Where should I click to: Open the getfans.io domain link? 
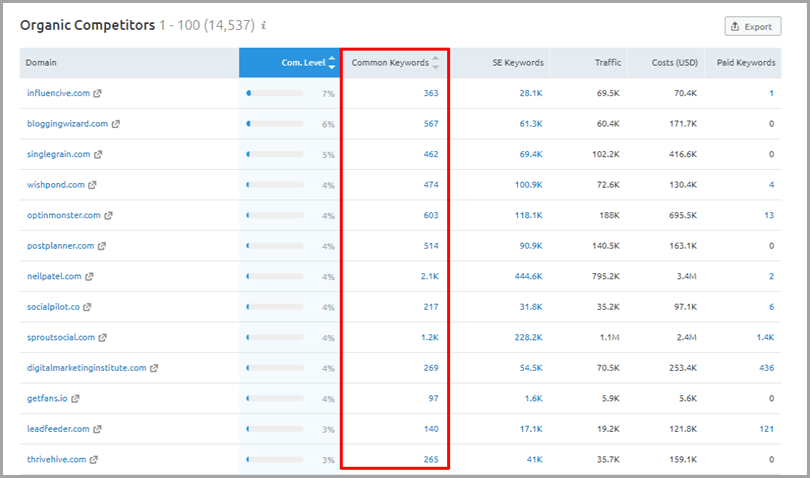48,398
